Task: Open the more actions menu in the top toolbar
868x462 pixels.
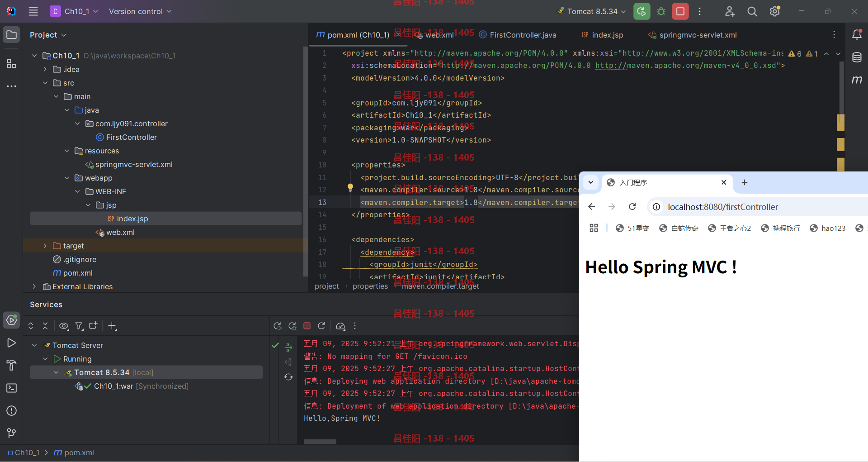Action: 699,11
